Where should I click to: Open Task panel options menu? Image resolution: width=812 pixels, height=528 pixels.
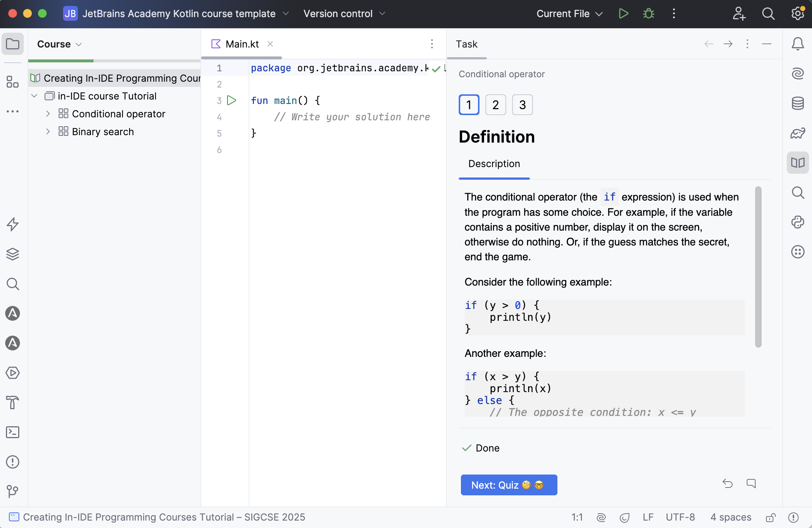tap(747, 44)
